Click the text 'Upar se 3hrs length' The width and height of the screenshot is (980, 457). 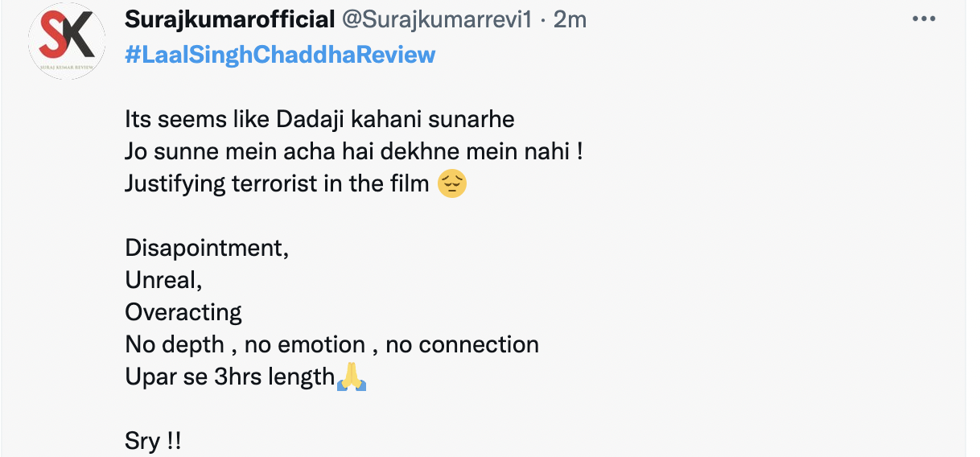pos(230,377)
